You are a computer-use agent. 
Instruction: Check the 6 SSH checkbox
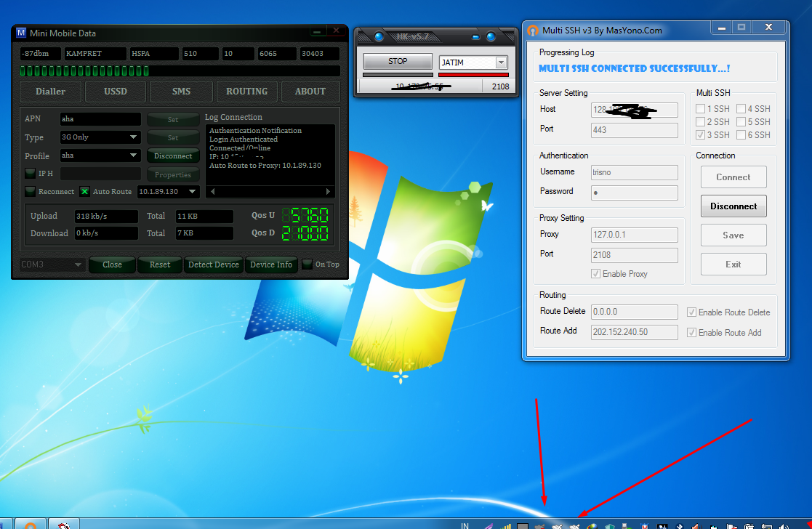coord(741,134)
